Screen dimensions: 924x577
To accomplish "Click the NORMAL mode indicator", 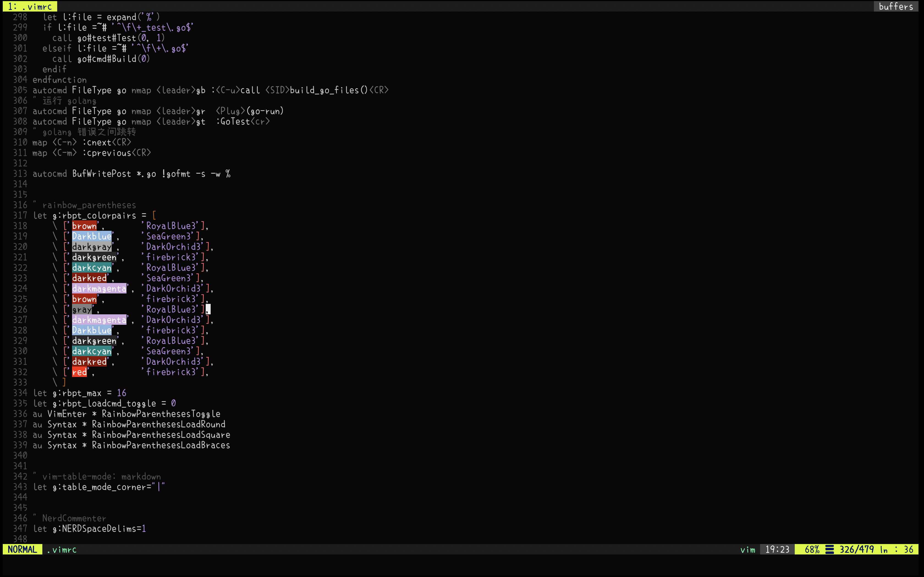I will (22, 550).
